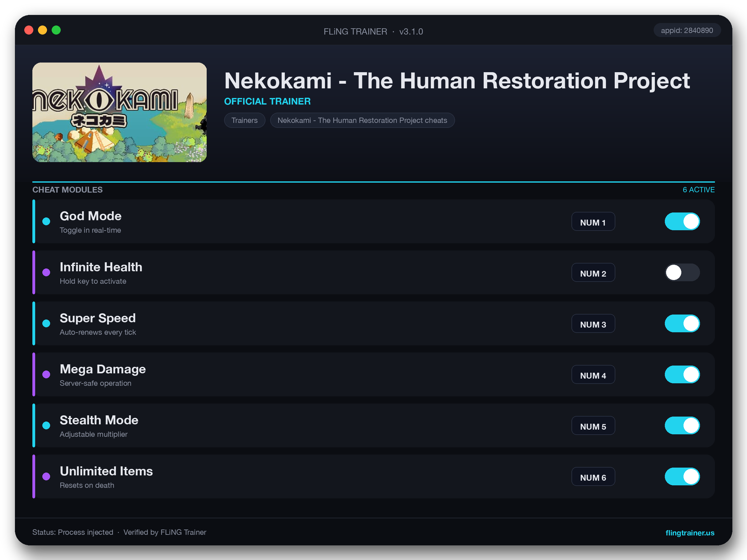Change the NUM 2 hotkey binding
Screen dimensions: 747x560
[x=593, y=273]
